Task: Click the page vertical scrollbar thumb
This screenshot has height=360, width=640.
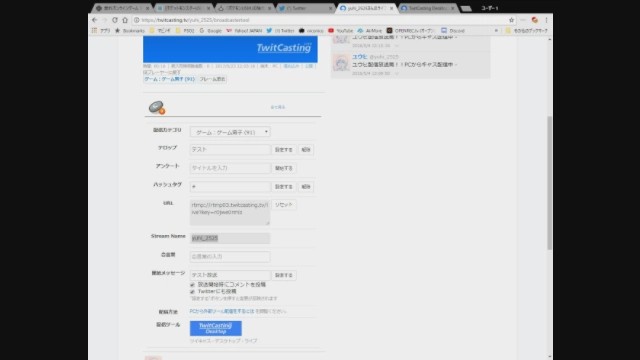Action: pos(550,183)
